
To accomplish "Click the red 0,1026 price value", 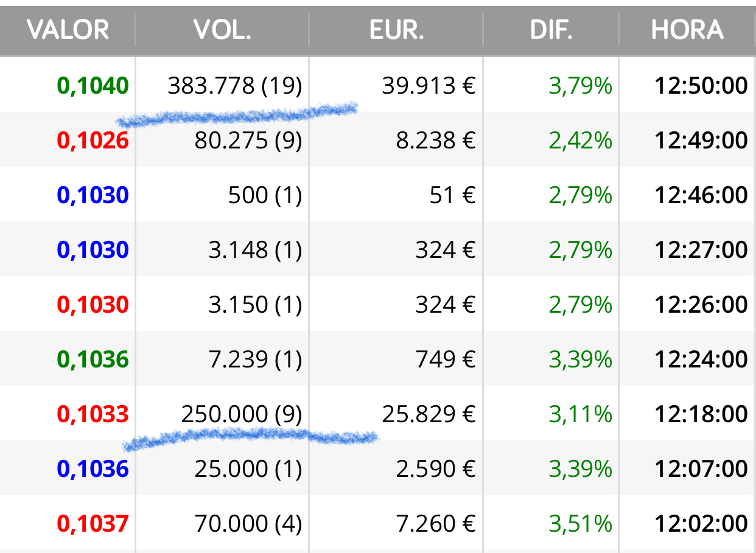I will [93, 141].
